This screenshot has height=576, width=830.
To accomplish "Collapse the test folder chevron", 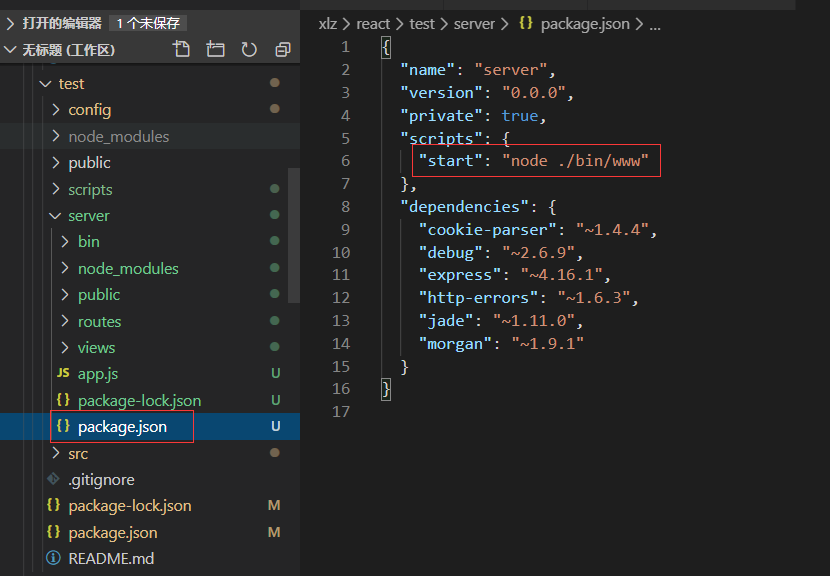I will pyautogui.click(x=46, y=84).
